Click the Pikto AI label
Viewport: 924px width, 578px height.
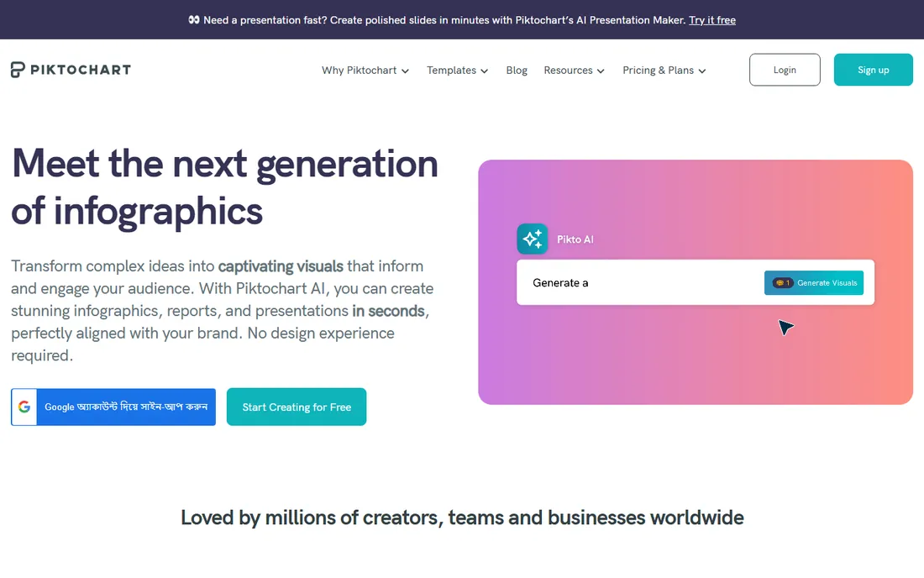[575, 239]
